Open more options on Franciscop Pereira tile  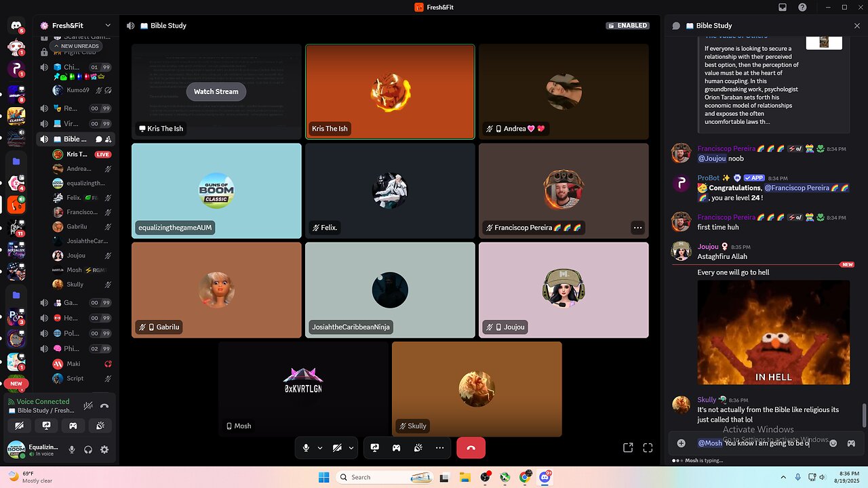pos(637,228)
